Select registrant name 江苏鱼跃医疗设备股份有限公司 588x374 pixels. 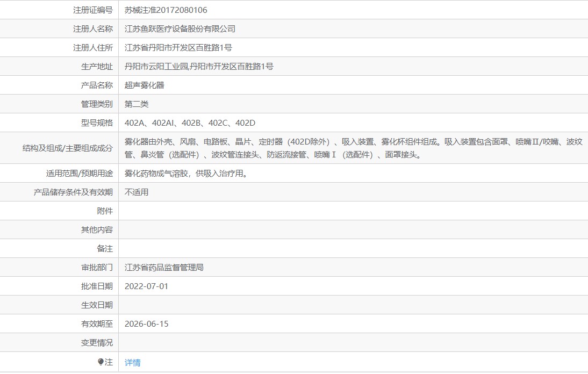pos(180,29)
